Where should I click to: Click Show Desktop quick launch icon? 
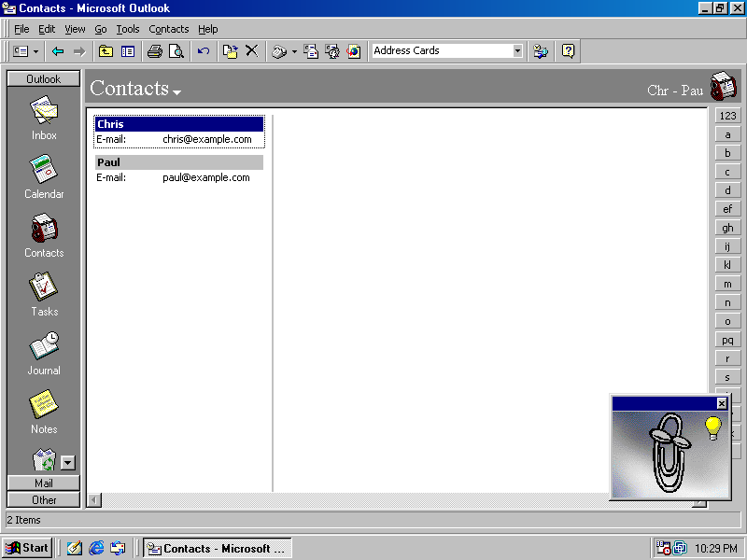75,548
